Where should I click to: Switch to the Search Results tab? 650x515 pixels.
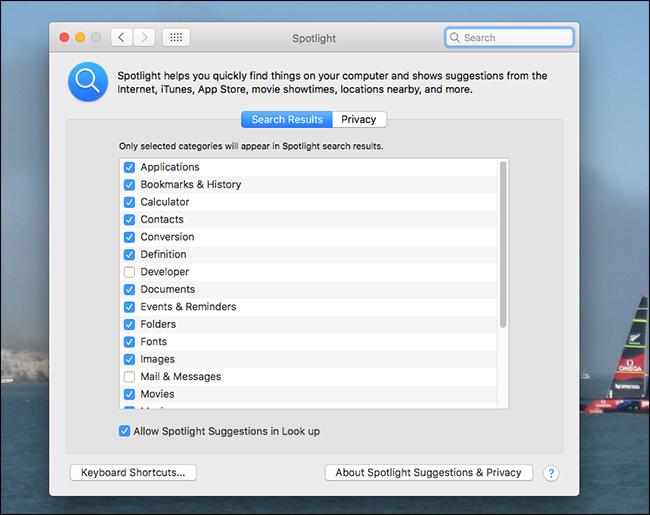coord(287,119)
